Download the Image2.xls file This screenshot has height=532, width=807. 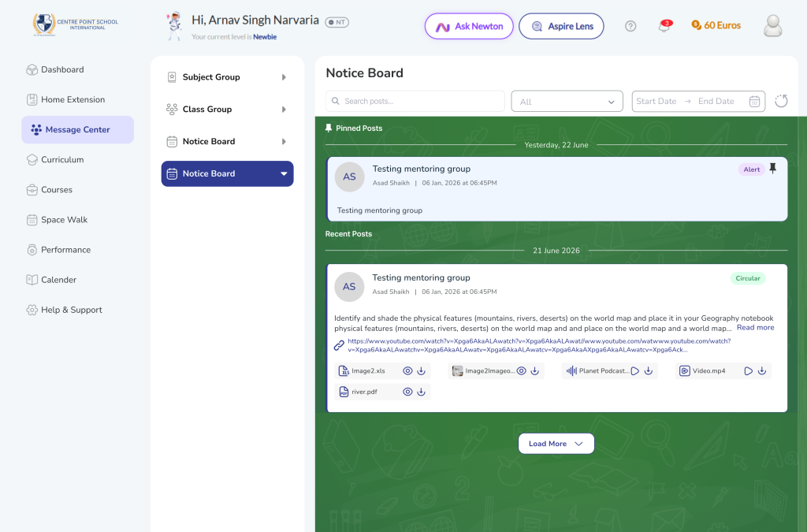point(422,371)
